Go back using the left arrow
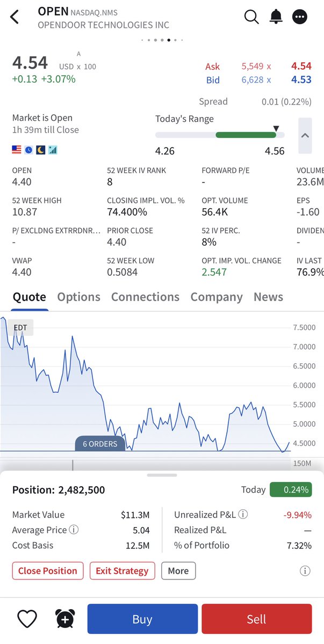The image size is (324, 644). [15, 17]
